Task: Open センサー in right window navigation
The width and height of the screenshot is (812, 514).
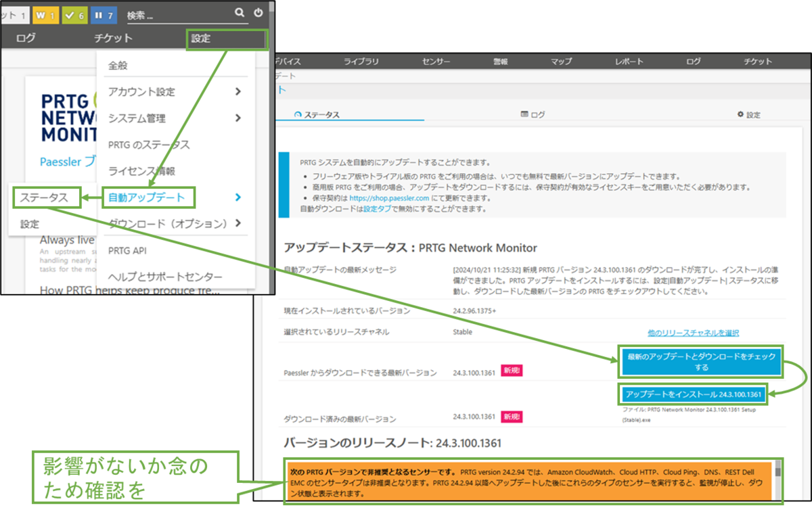Action: (436, 62)
